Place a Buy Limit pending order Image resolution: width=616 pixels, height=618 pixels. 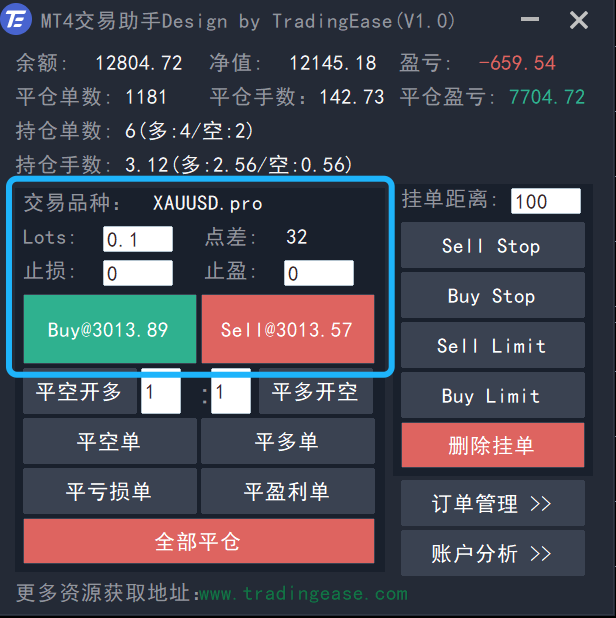492,396
